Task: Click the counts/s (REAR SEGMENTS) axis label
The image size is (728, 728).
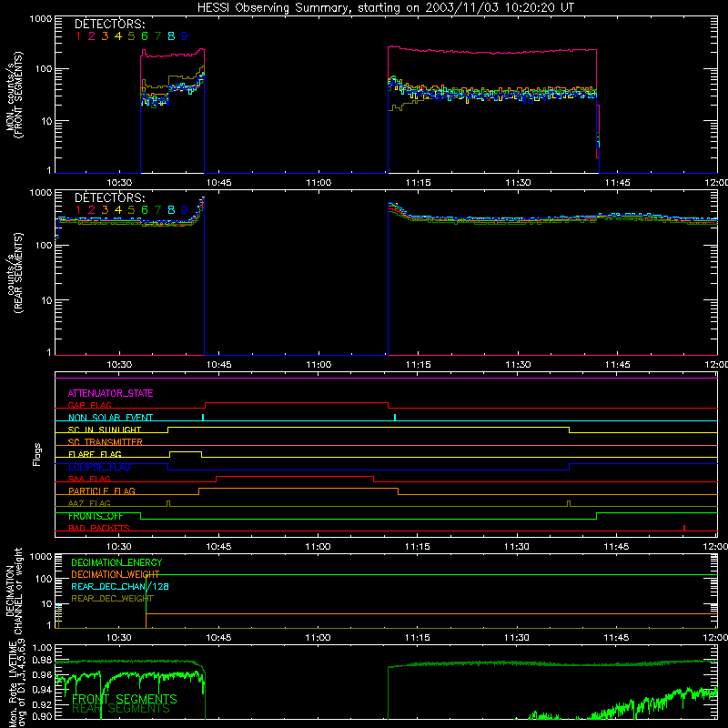Action: click(x=15, y=273)
